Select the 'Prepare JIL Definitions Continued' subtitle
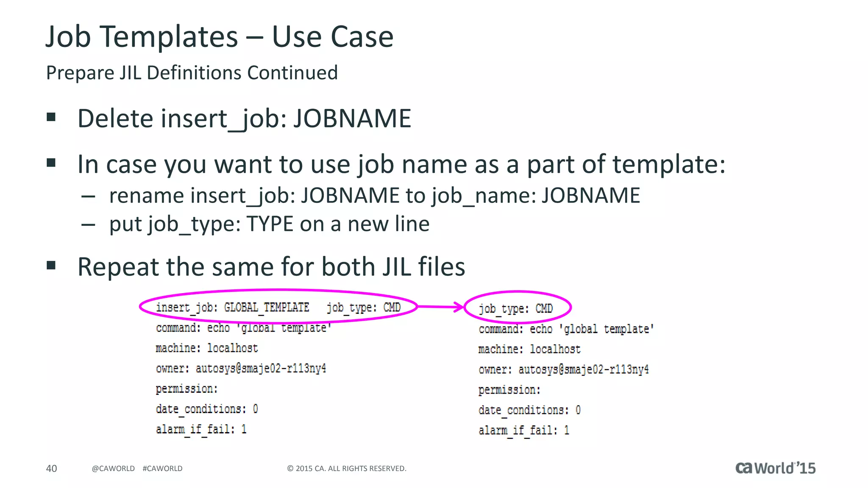The width and height of the screenshot is (868, 488). pyautogui.click(x=192, y=73)
